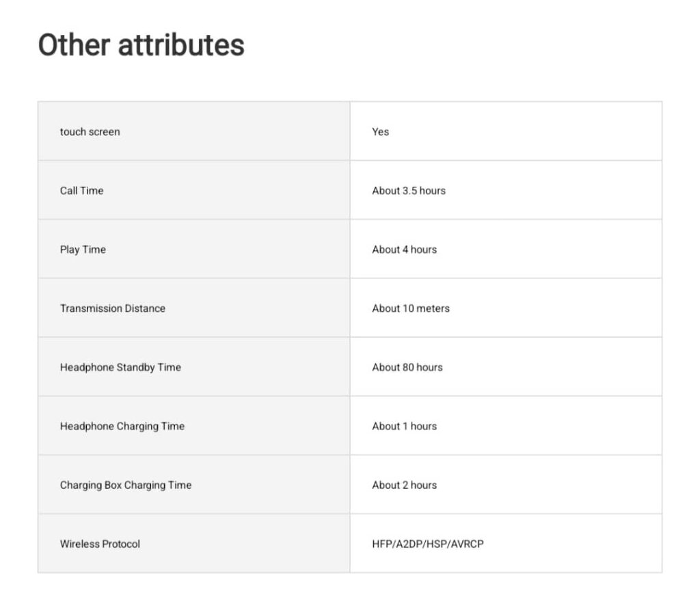Click the About 3.5 hours value
The image size is (700, 599).
(409, 191)
